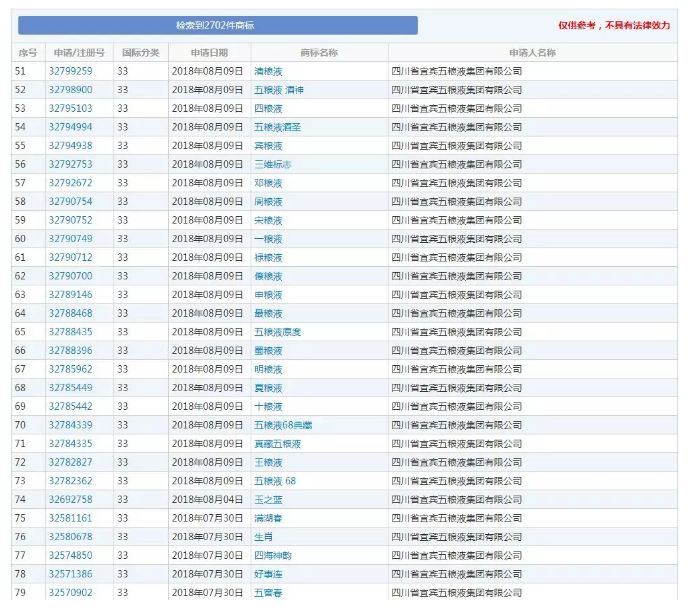Click registration number 32788396
Viewport: 688px width, 611px height.
pos(71,351)
